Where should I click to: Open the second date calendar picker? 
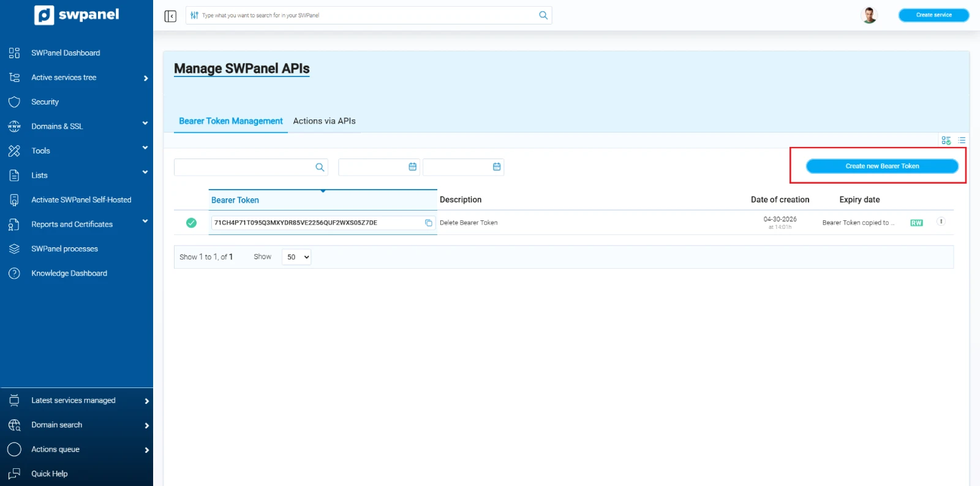(x=497, y=166)
